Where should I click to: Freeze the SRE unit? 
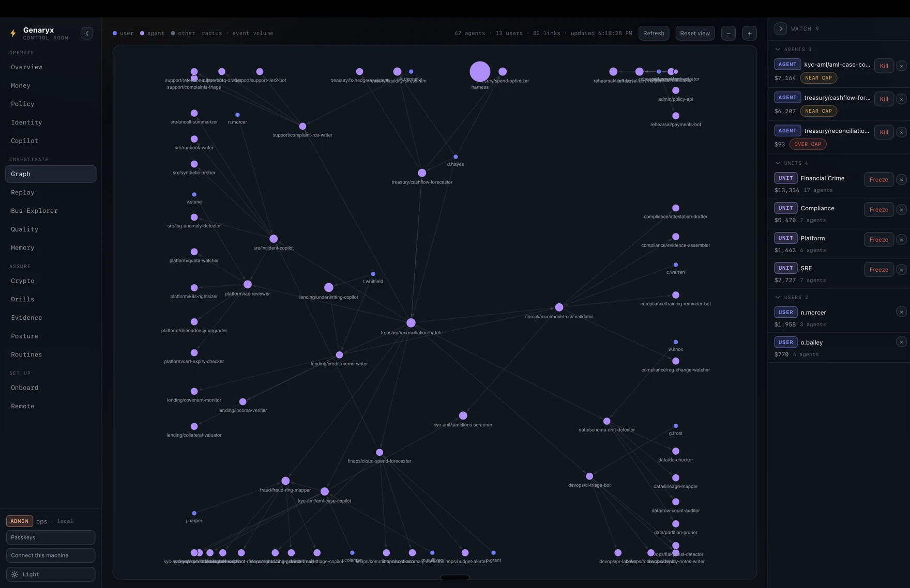coord(879,269)
